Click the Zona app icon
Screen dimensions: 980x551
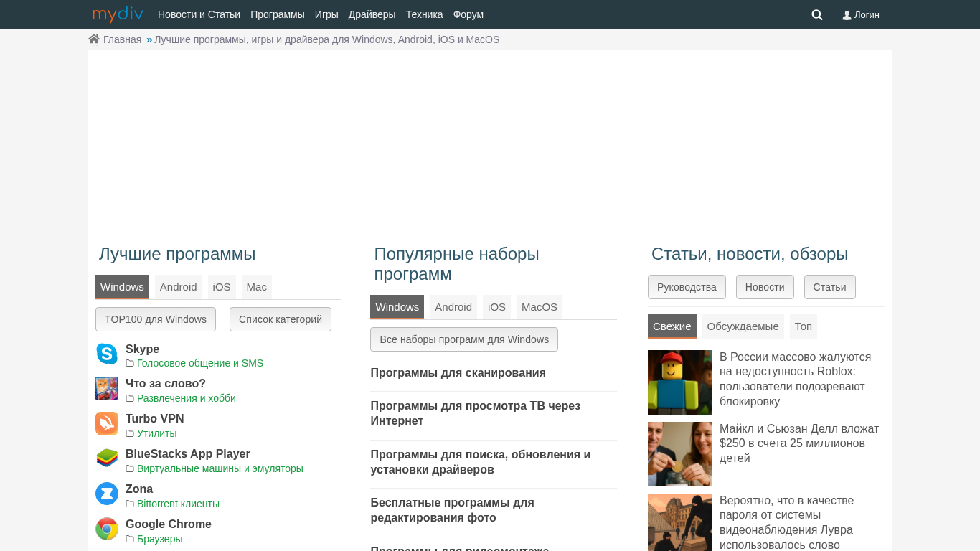107,494
